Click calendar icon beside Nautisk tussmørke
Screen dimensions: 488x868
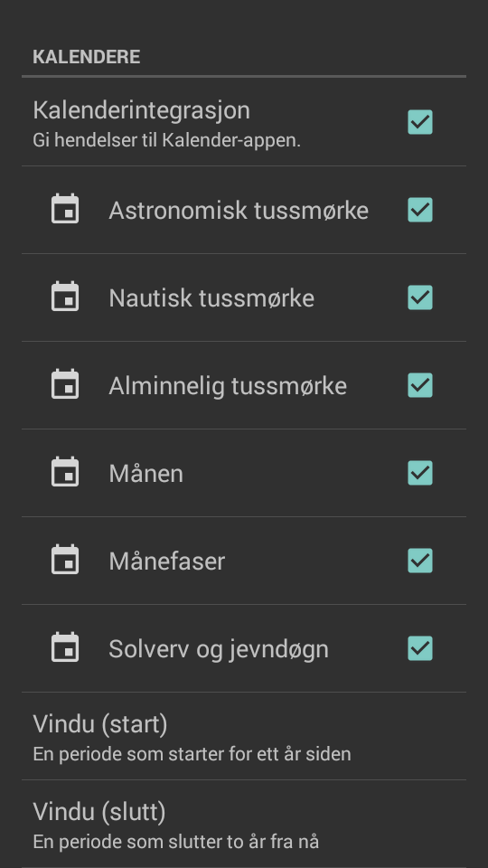(x=65, y=297)
